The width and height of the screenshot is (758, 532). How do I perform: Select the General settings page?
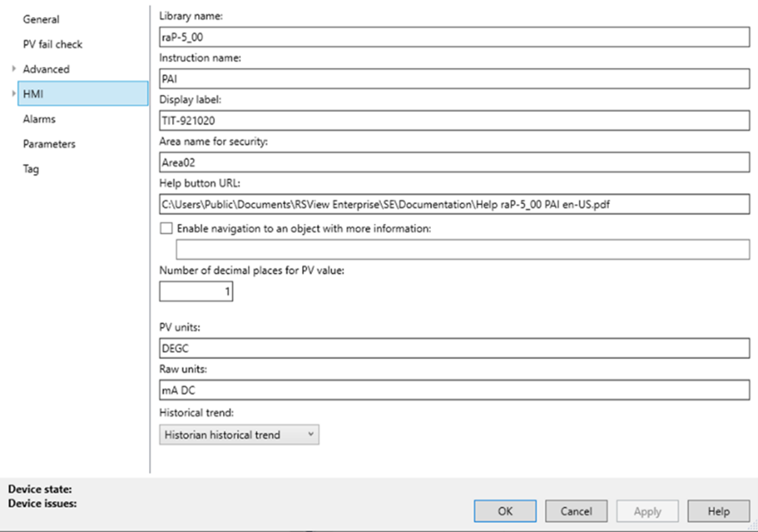pos(41,19)
